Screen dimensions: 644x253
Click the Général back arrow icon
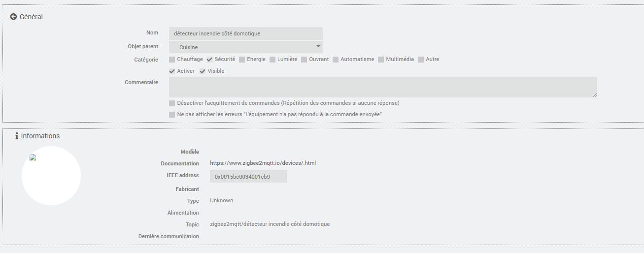(x=13, y=17)
